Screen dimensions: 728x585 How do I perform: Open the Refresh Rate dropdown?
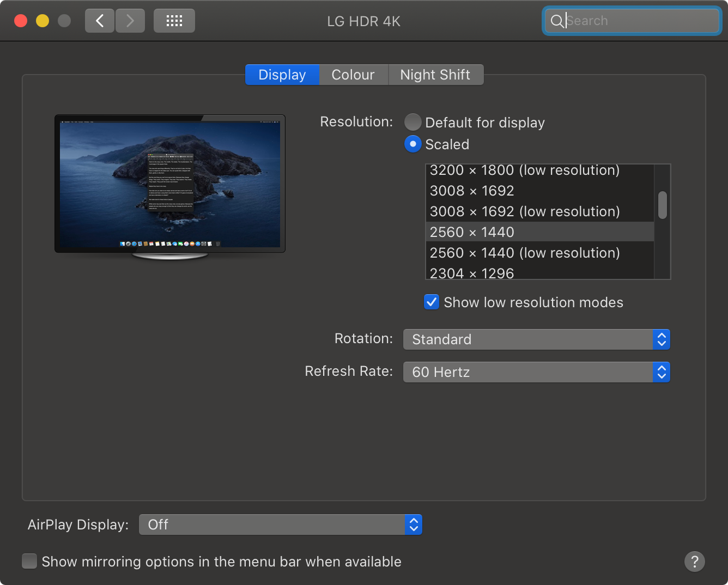click(x=537, y=372)
